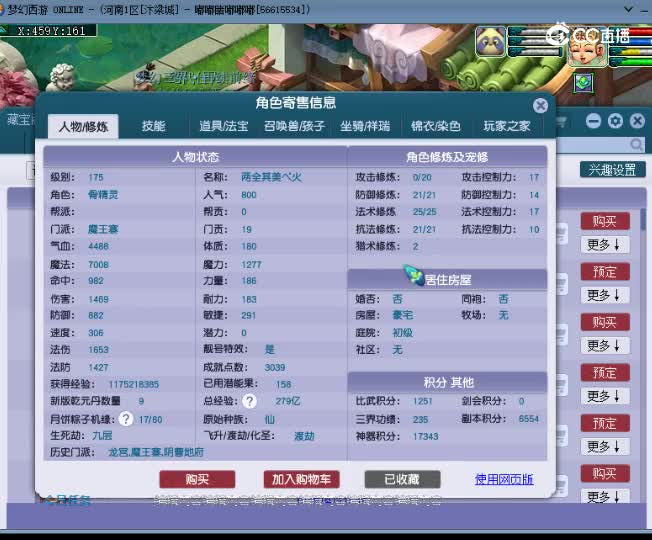Open settings gear in the 藏宝阁 window
Screen dimensions: 652x540
(615, 121)
